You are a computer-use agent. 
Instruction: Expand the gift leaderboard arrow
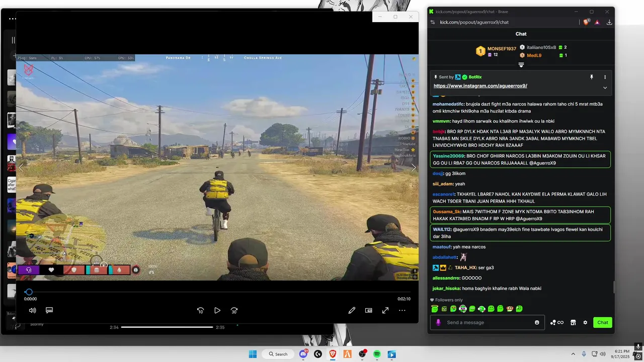pos(521,65)
